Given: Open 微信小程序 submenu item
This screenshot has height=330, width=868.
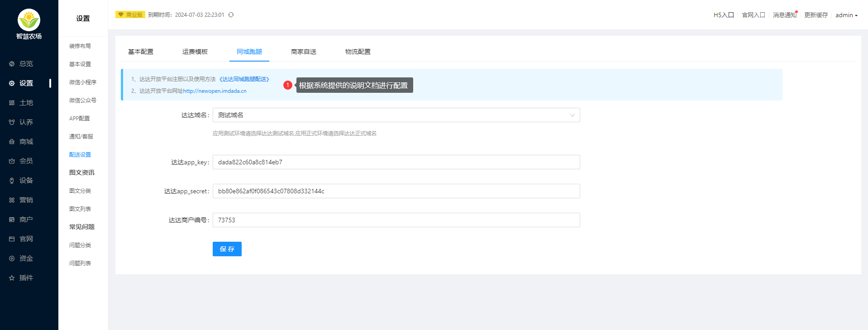Looking at the screenshot, I should [83, 82].
